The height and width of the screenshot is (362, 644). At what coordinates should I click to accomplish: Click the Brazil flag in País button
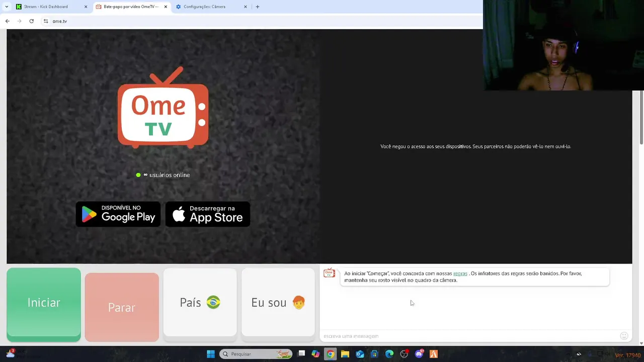213,302
